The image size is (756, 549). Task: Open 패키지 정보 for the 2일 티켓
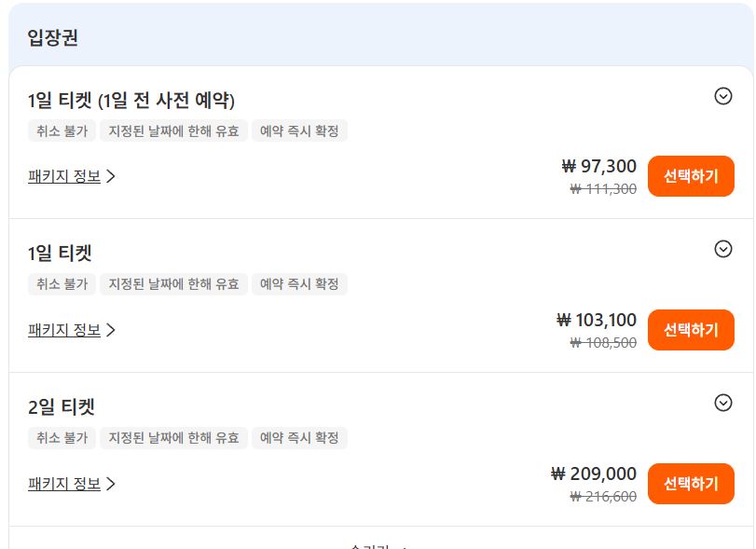tap(72, 484)
